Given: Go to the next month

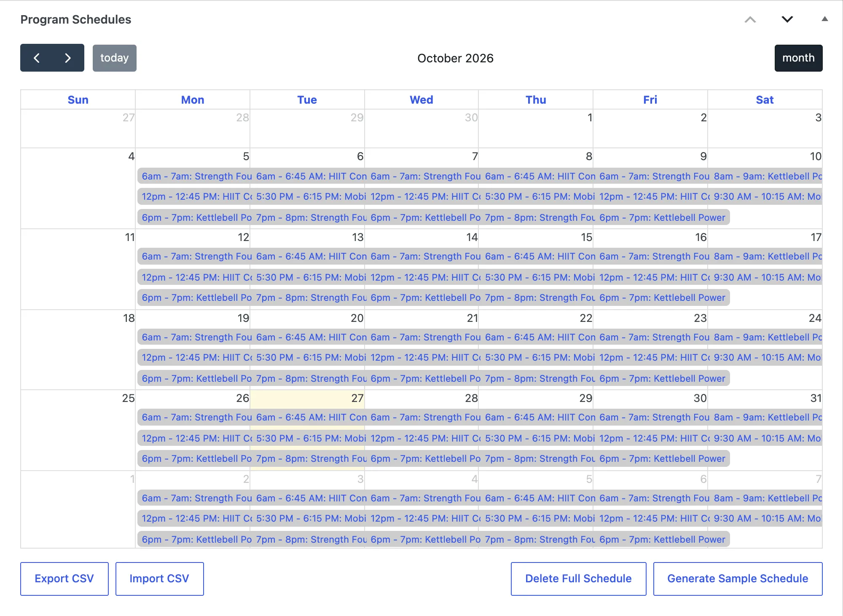Looking at the screenshot, I should (68, 58).
